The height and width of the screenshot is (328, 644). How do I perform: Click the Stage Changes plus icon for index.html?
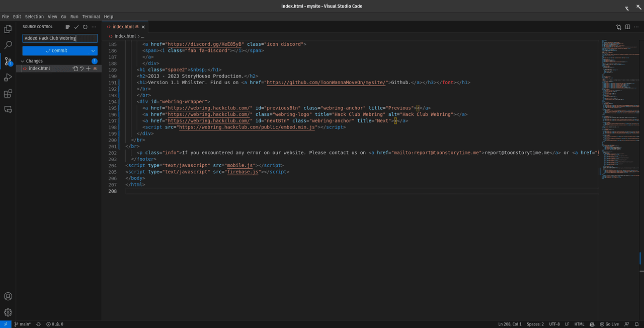coord(88,69)
